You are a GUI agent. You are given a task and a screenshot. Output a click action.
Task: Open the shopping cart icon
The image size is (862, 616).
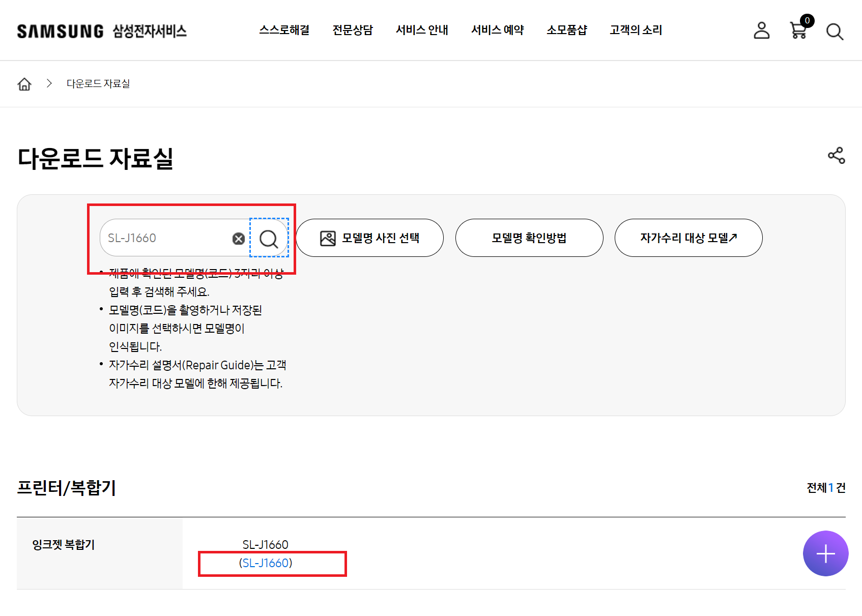click(x=798, y=32)
